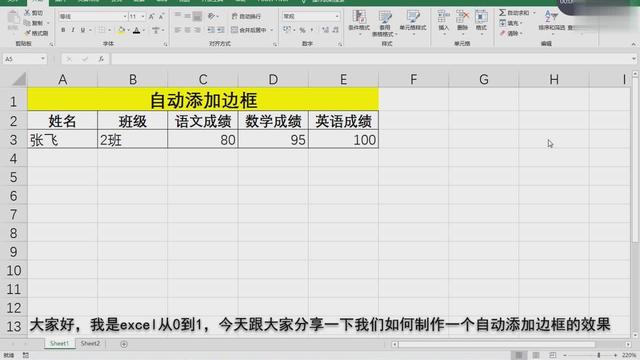Click the increase decimal icon
The height and width of the screenshot is (360, 640).
coord(325,30)
